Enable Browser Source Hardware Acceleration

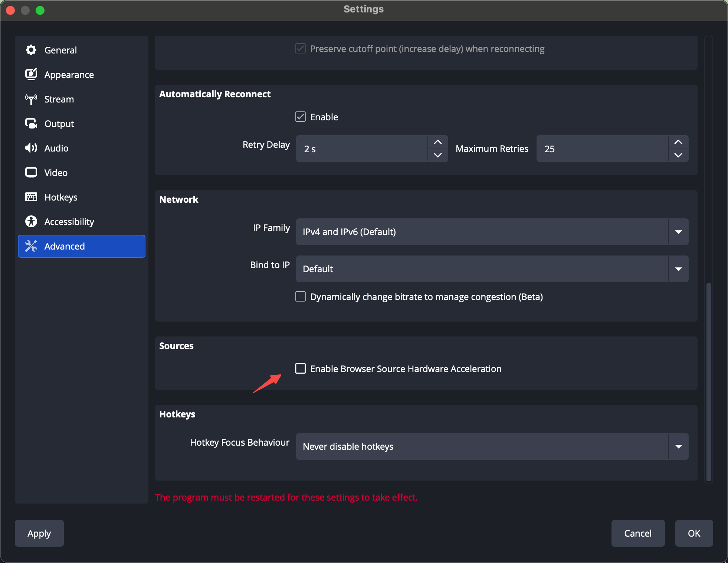(x=300, y=368)
